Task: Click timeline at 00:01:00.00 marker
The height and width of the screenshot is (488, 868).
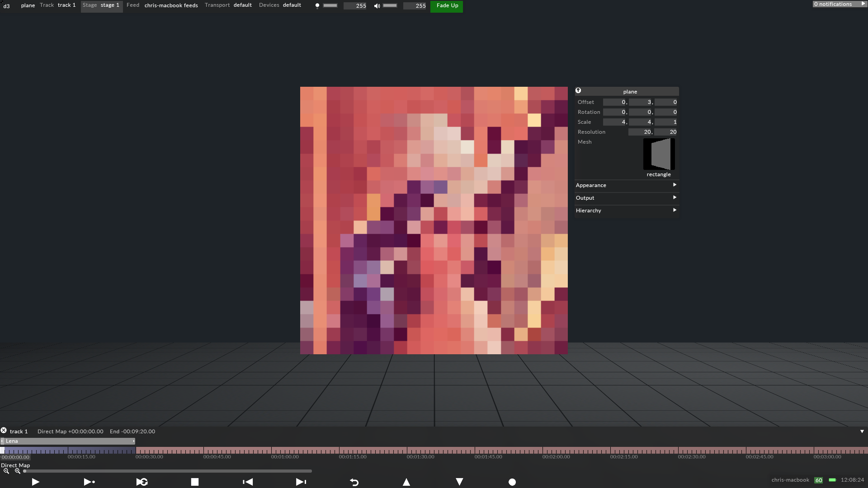Action: click(x=285, y=457)
